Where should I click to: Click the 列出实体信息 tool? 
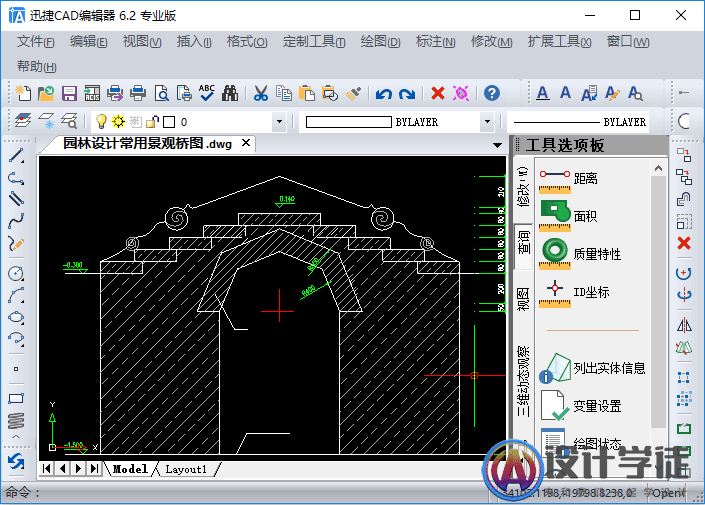pyautogui.click(x=593, y=368)
